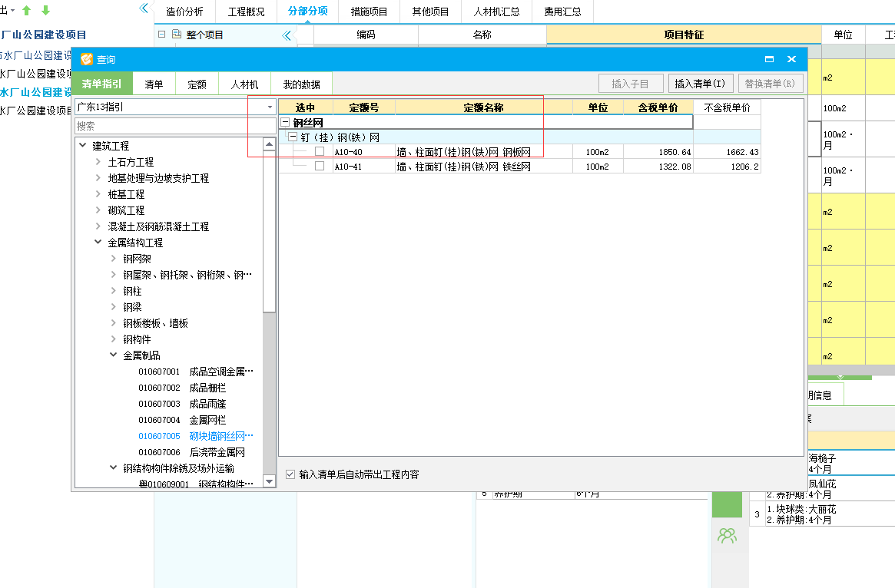Image resolution: width=895 pixels, height=588 pixels.
Task: Click 项目特征 column header in main table
Action: click(684, 35)
